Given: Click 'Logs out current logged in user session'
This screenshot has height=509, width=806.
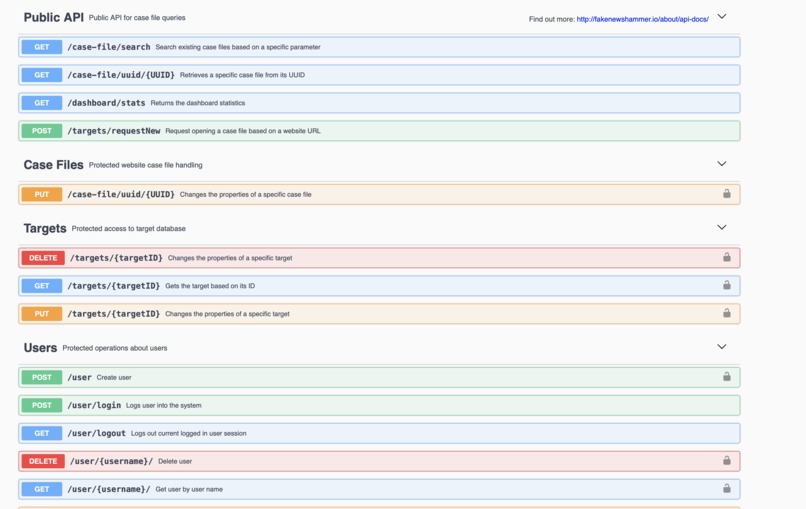Looking at the screenshot, I should tap(189, 433).
